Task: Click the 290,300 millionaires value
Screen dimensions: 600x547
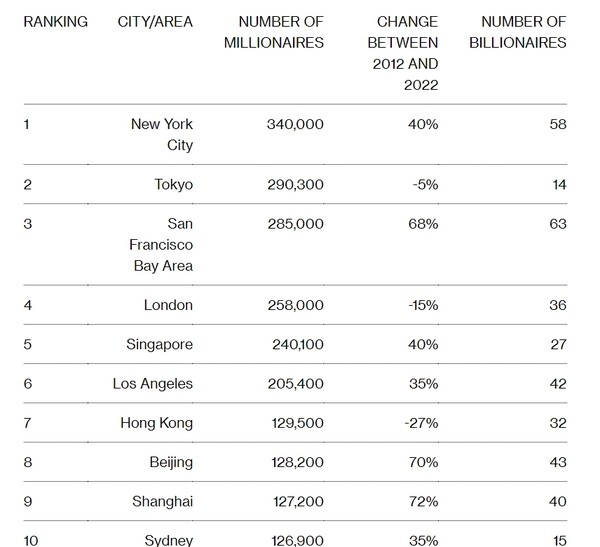Action: pyautogui.click(x=295, y=185)
